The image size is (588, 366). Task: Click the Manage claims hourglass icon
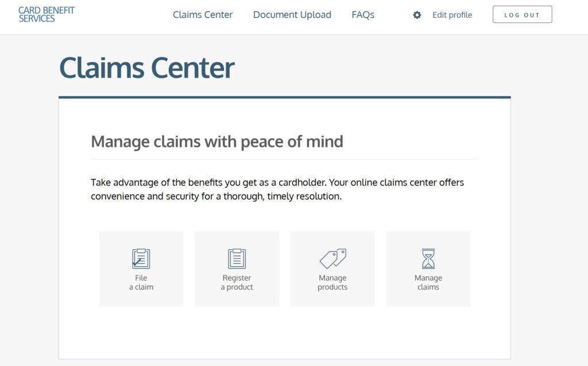pos(428,259)
